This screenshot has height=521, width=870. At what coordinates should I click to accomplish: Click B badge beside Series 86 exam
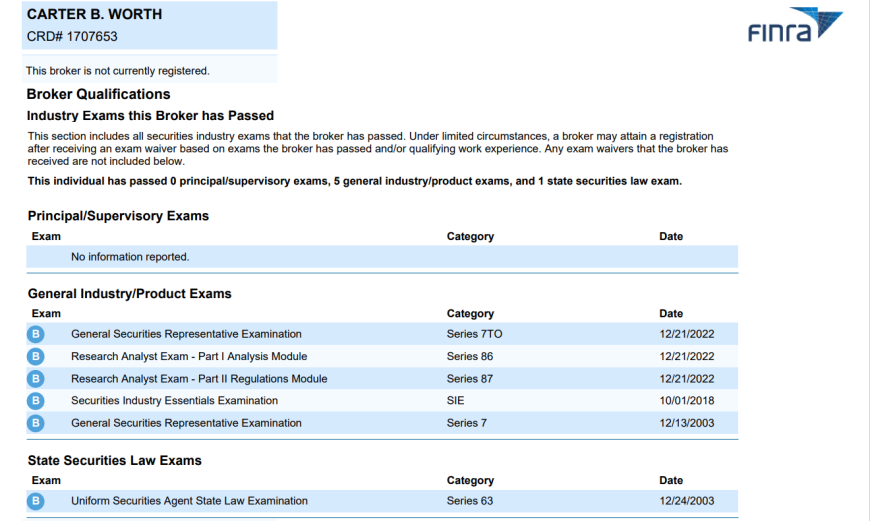pos(36,356)
